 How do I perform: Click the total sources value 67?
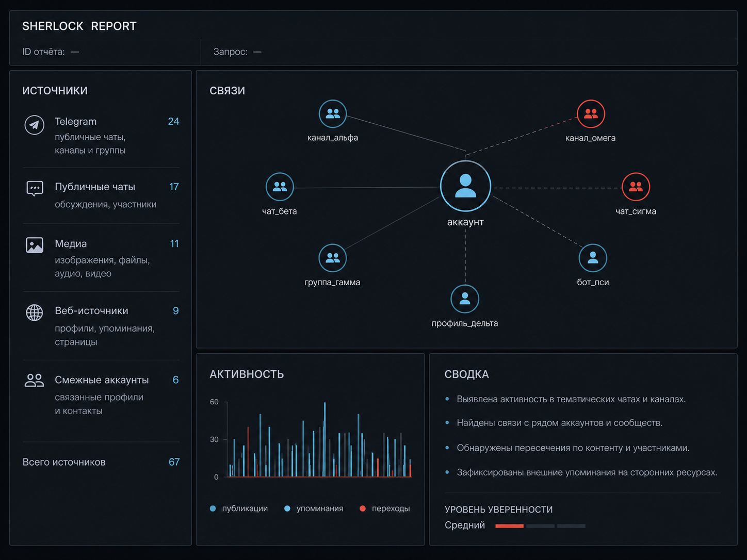[x=174, y=462]
